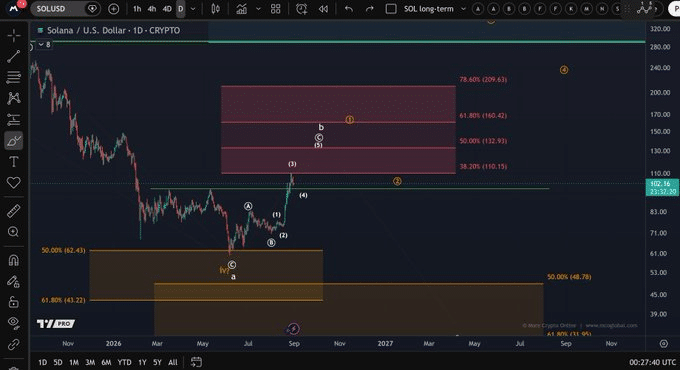This screenshot has width=680, height=370.
Task: Create a new alert
Action: pos(301,9)
